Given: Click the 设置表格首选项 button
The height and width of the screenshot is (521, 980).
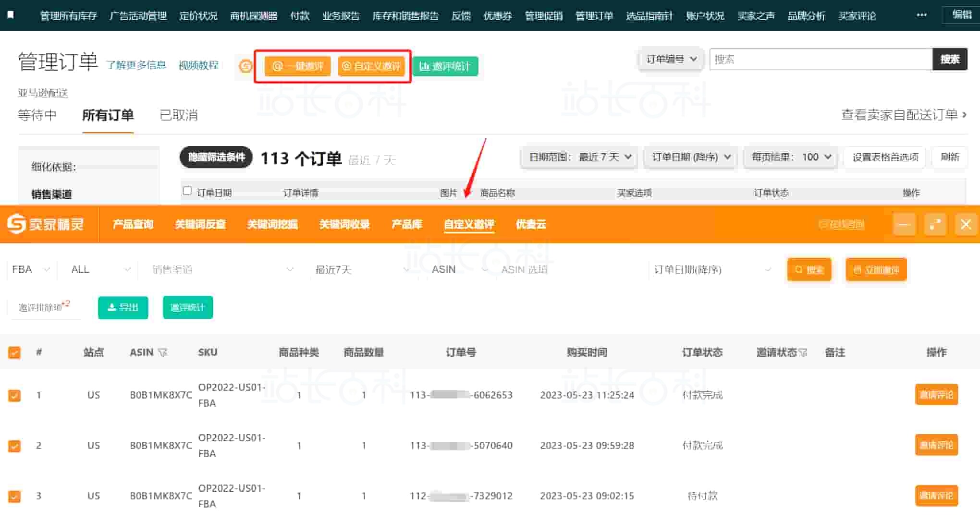Looking at the screenshot, I should tap(885, 157).
